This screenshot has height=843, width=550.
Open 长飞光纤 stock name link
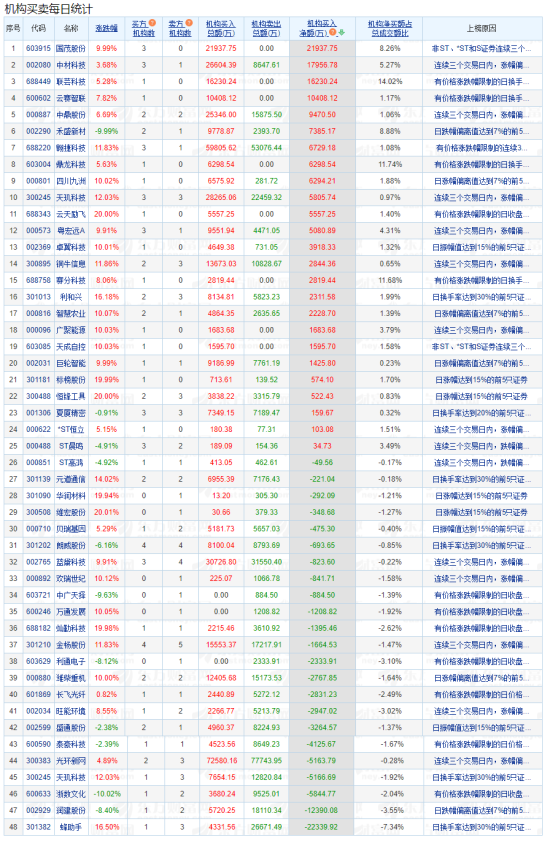tap(71, 695)
